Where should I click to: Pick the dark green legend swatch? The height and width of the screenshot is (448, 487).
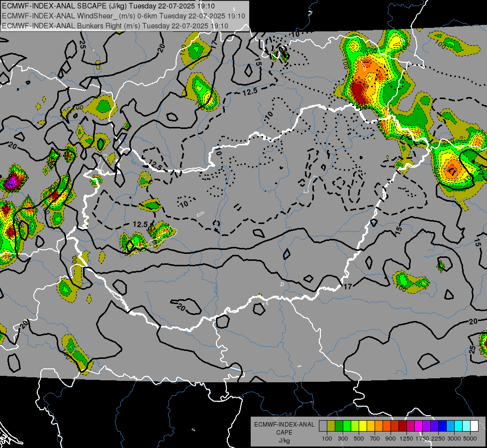(x=339, y=426)
